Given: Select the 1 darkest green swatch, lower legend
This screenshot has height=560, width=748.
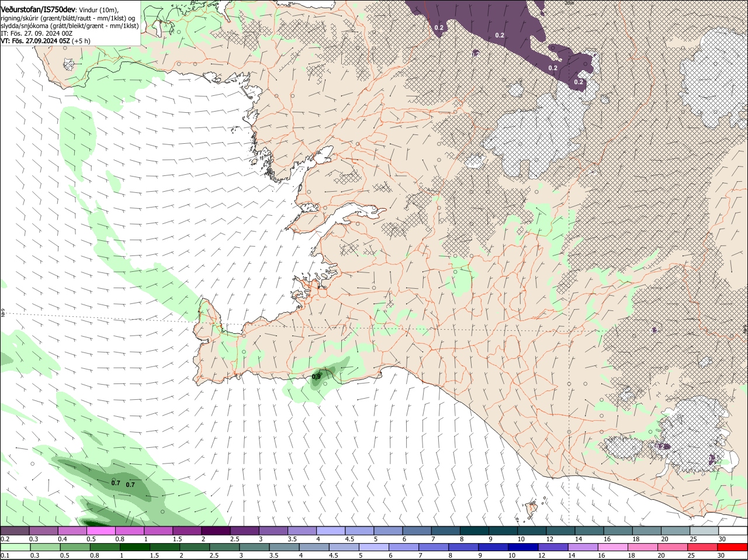Looking at the screenshot, I should click(x=134, y=547).
